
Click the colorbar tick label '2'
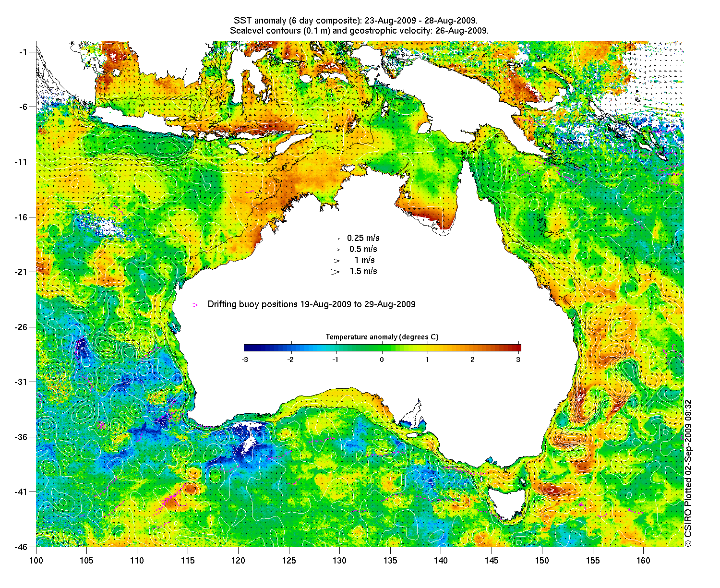coord(473,359)
